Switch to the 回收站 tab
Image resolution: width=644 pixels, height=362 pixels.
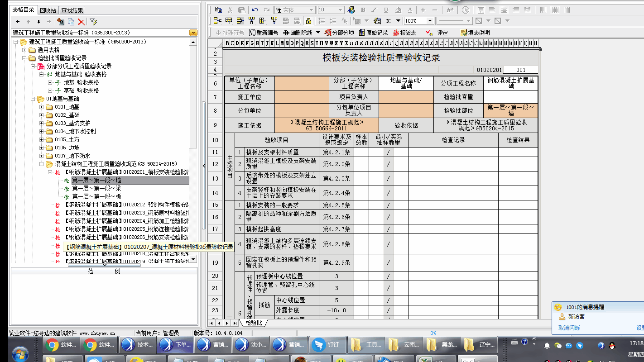click(x=48, y=10)
